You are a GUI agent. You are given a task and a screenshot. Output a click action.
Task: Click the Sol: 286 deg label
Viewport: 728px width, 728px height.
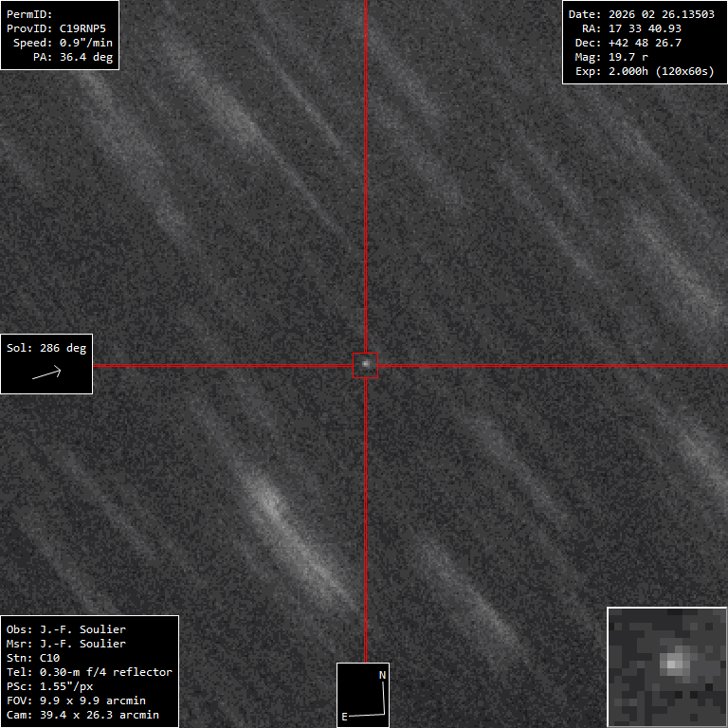(46, 348)
